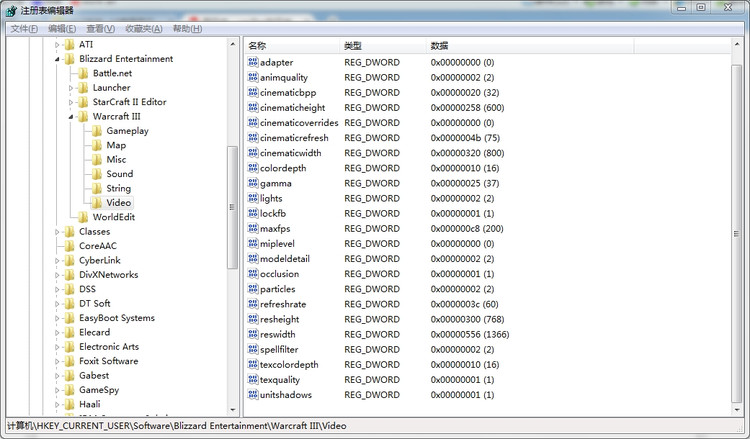This screenshot has height=439, width=750.
Task: Click the Video folder icon in tree
Action: (x=97, y=203)
